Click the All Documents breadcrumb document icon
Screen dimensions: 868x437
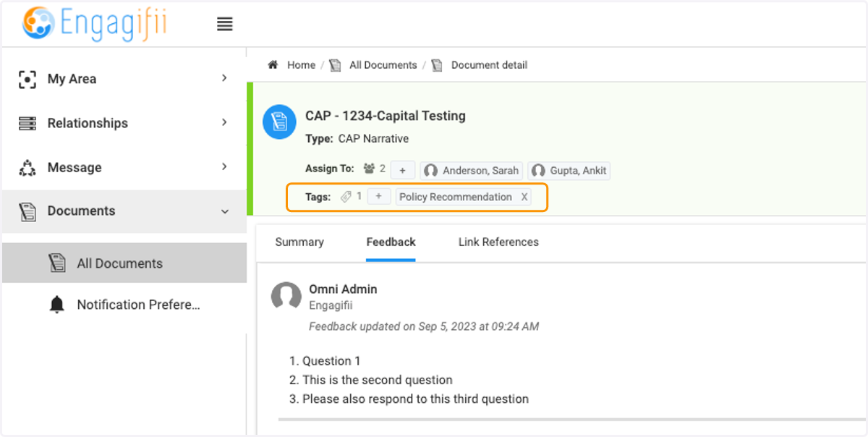[x=335, y=65]
